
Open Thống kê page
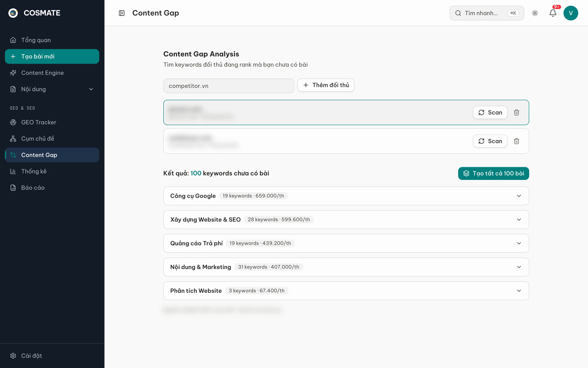(52, 171)
